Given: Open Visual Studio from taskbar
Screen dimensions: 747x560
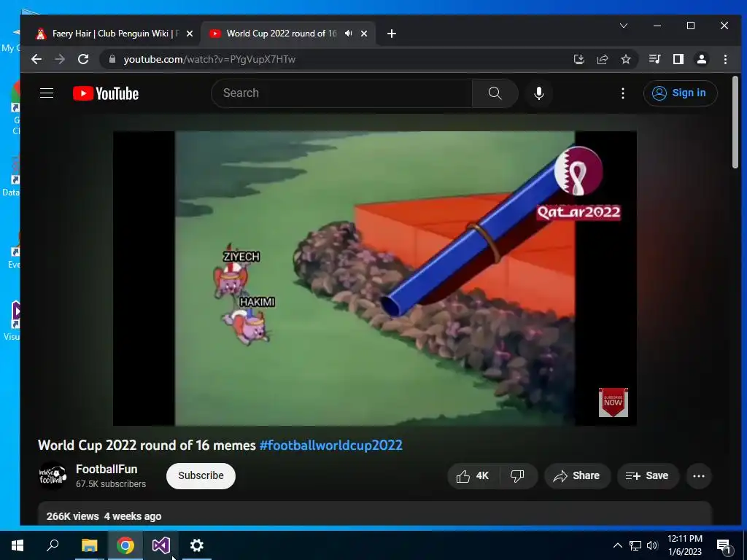Looking at the screenshot, I should [161, 545].
